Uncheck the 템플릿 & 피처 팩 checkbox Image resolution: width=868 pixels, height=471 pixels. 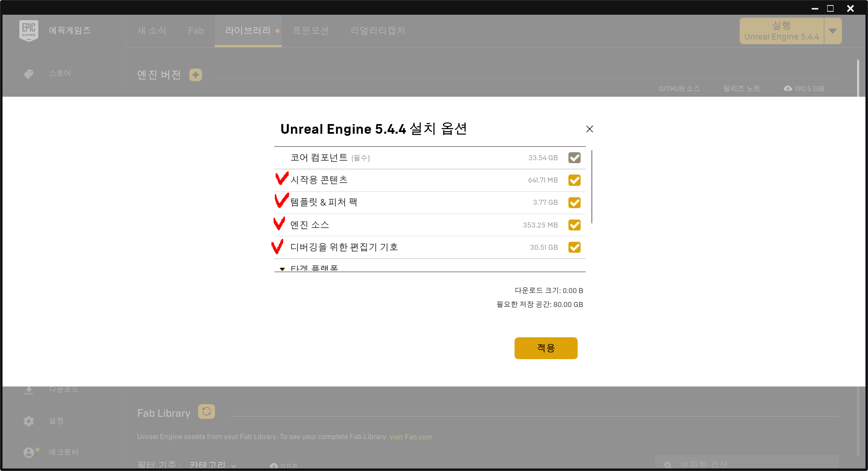[x=574, y=203]
